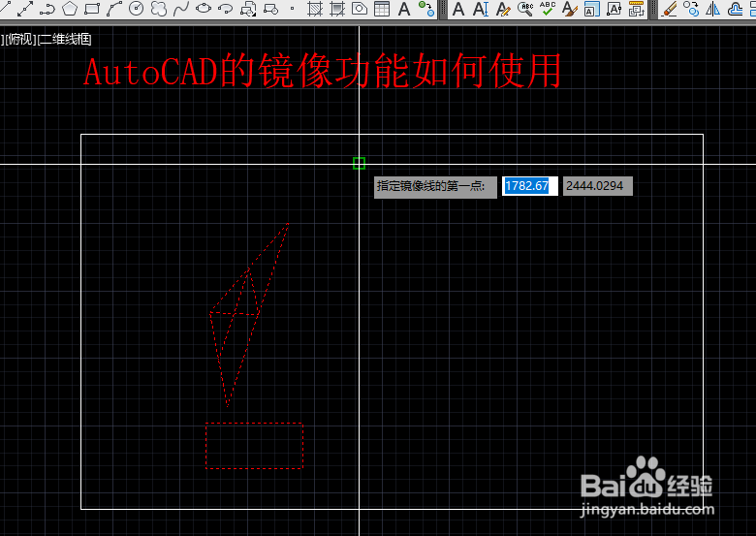Select the Point tool
This screenshot has height=536, width=756.
[292, 9]
